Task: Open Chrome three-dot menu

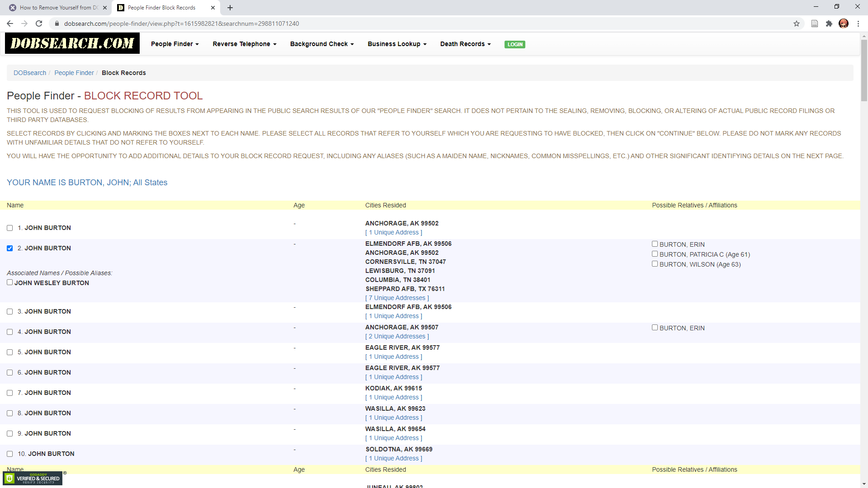Action: 858,23
